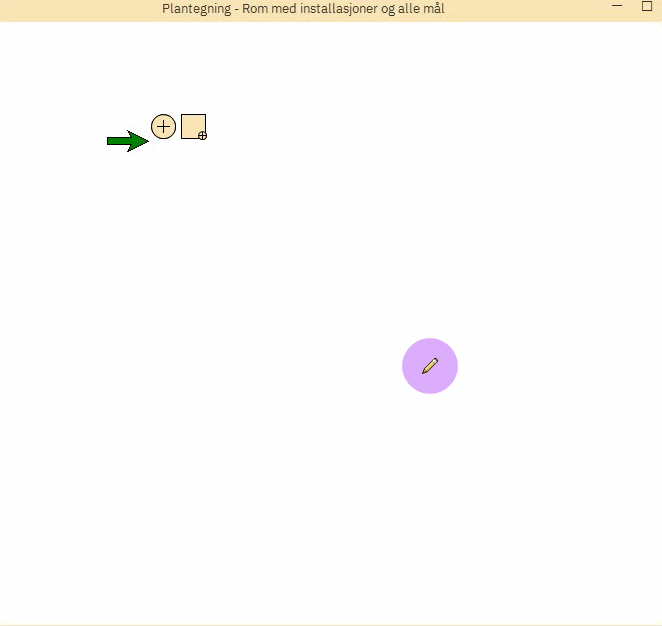Viewport: 662px width, 626px height.
Task: Click the square maximize control in title bar
Action: [646, 7]
